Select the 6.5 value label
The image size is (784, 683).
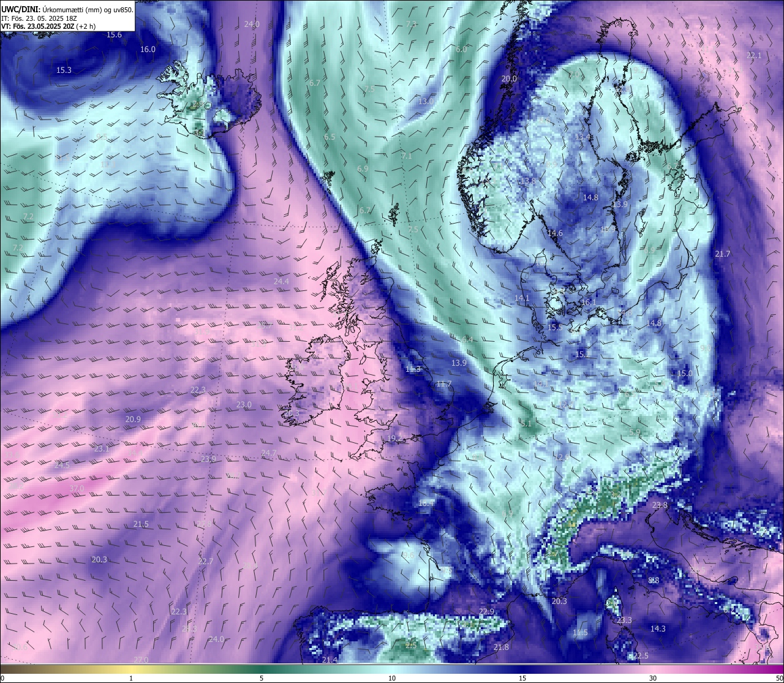click(330, 137)
